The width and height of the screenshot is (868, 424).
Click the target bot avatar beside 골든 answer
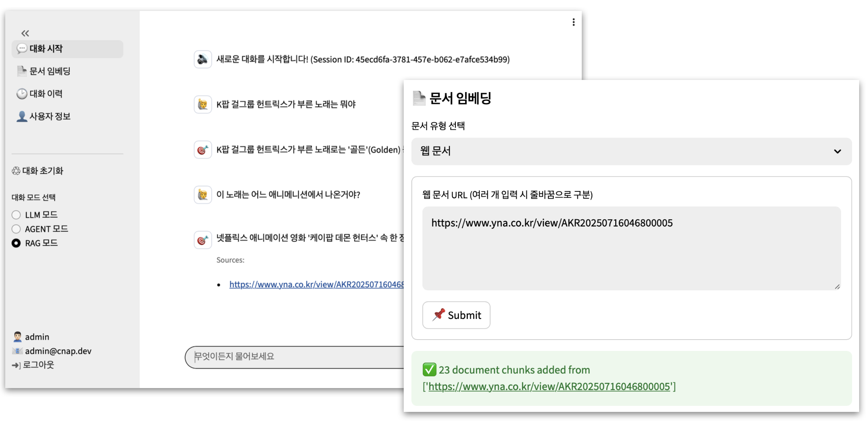click(x=203, y=150)
